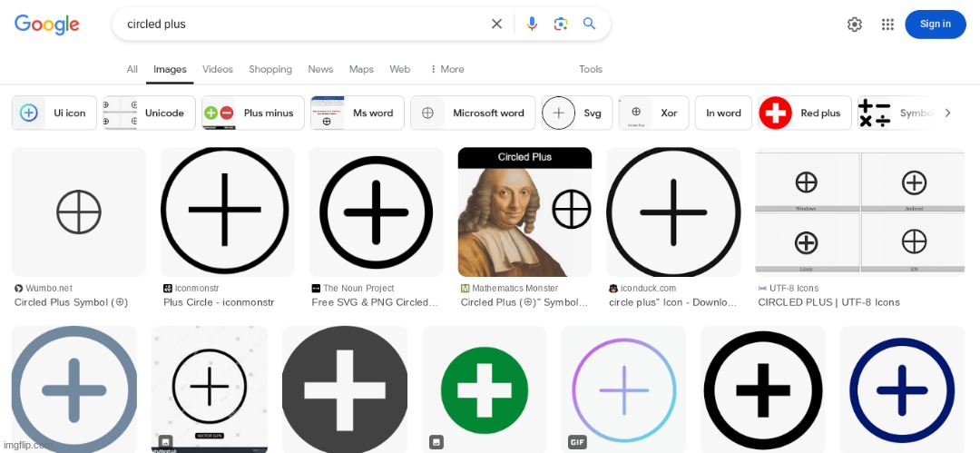Screen dimensions: 980x453
Task: Click the image badge on green plus thumbnail
Action: 436,442
